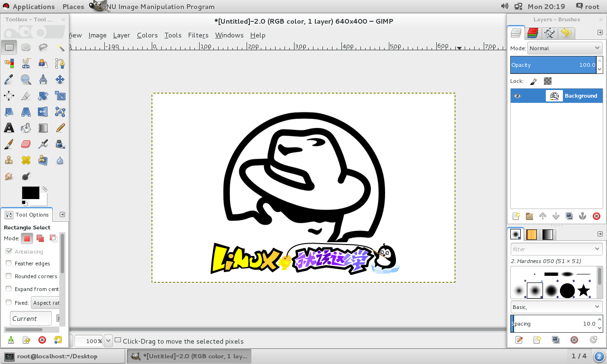
Task: Set selection mode to Add
Action: [40, 238]
